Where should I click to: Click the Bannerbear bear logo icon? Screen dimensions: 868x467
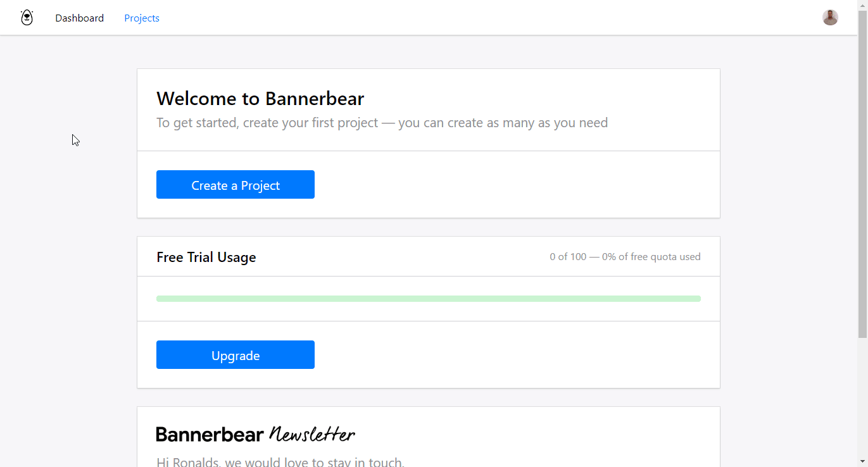pos(27,17)
